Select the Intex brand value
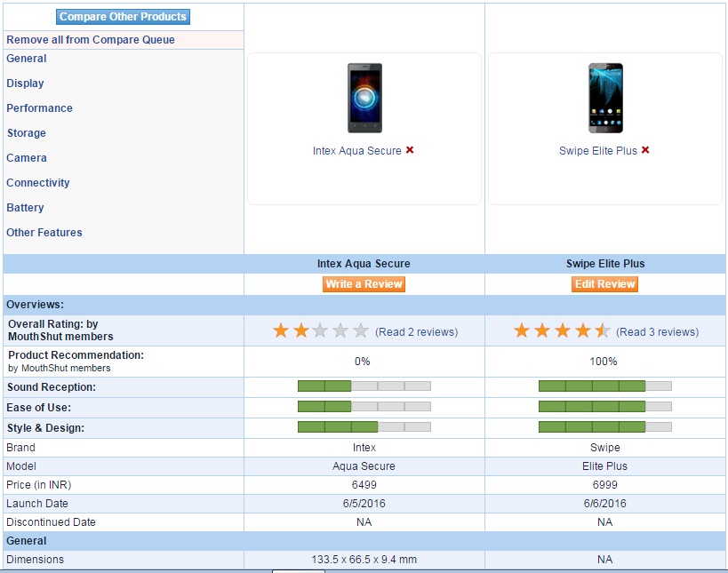The image size is (728, 573). tap(364, 448)
